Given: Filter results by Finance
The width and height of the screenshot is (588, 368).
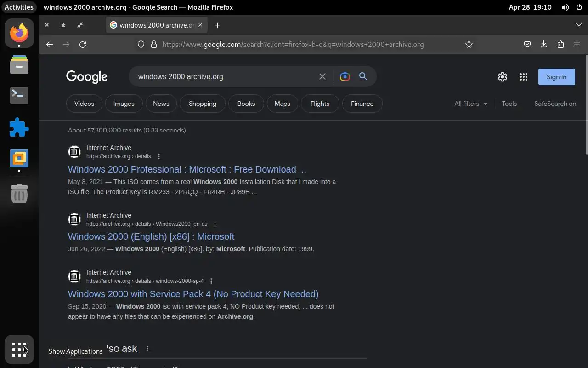Looking at the screenshot, I should pos(362,103).
